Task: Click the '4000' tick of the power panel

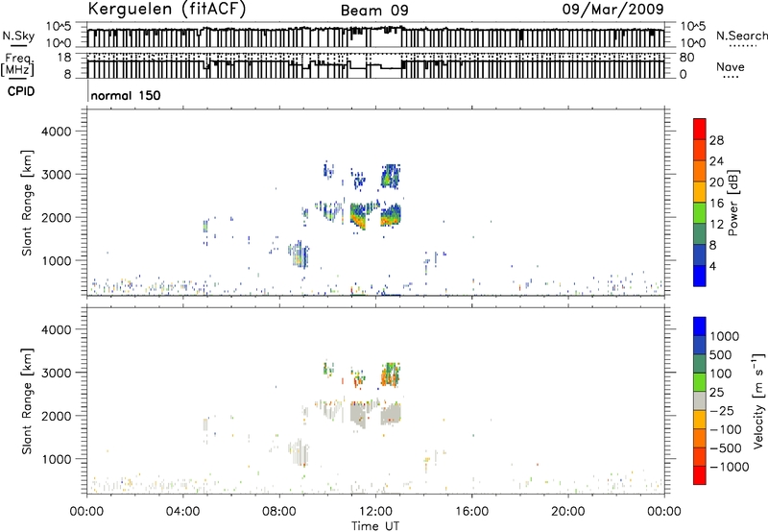Action: [x=56, y=132]
